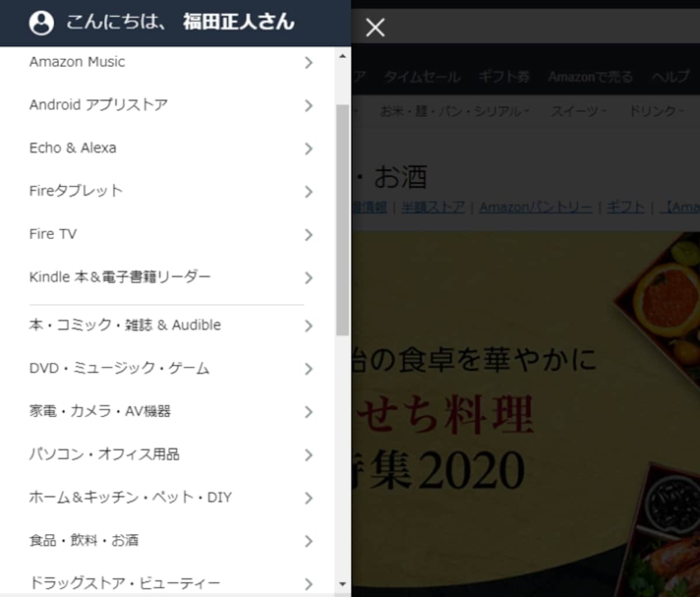Click the タイムセール navigation link
The height and width of the screenshot is (597, 700).
(422, 77)
